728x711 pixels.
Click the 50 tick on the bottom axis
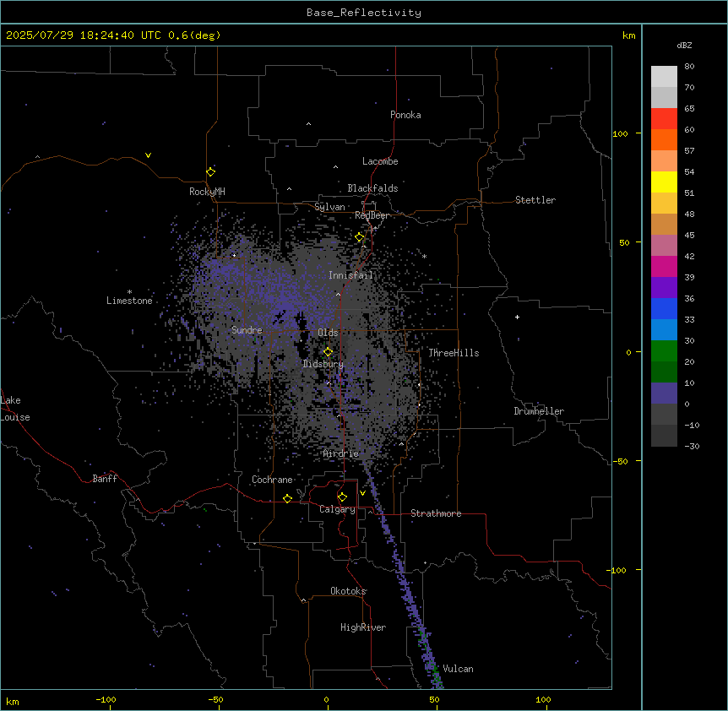point(434,699)
